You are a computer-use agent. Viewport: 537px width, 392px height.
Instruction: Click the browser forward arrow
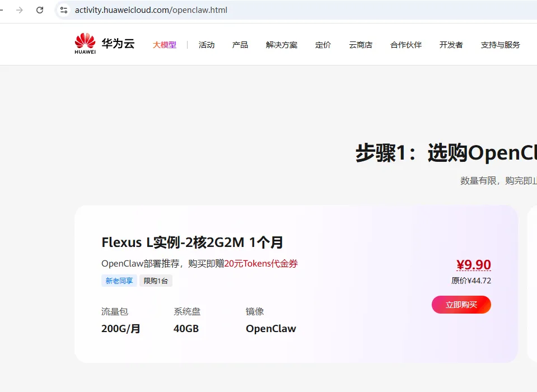(20, 10)
